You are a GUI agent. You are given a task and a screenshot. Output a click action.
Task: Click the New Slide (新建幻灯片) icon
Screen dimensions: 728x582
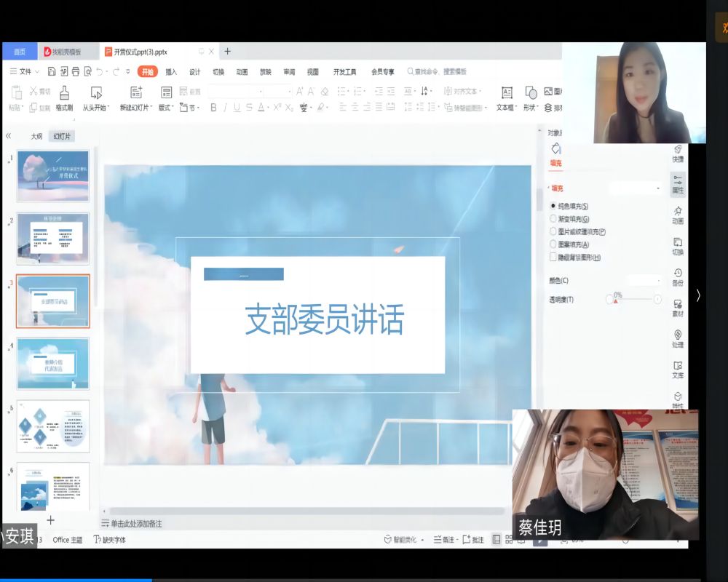tap(136, 93)
